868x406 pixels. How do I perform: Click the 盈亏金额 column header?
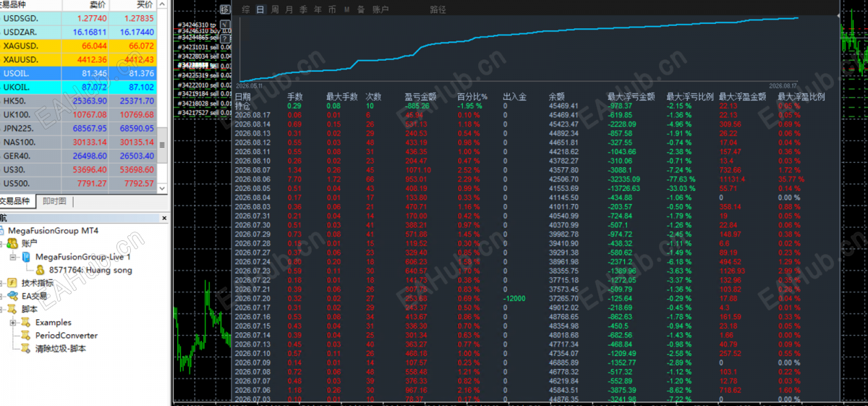[x=420, y=96]
